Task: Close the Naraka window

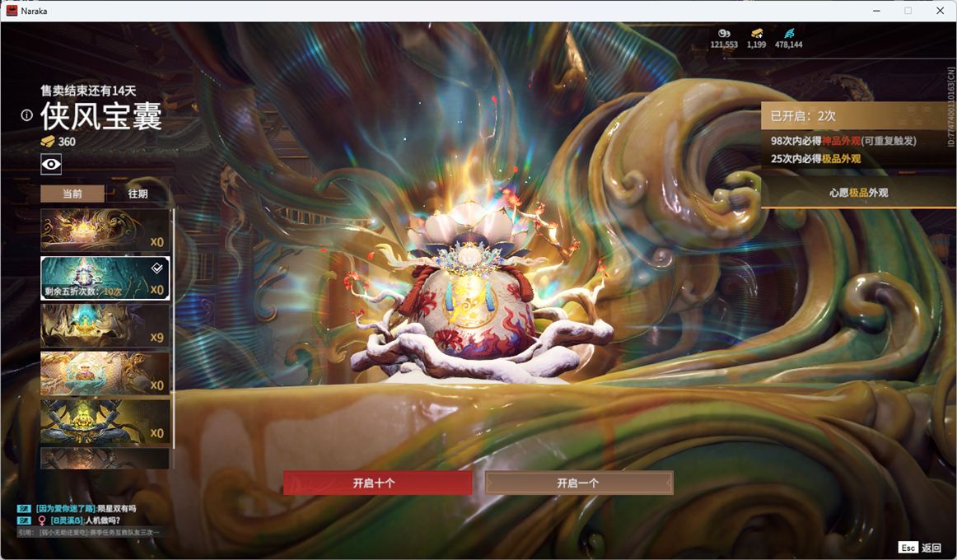Action: click(x=940, y=11)
